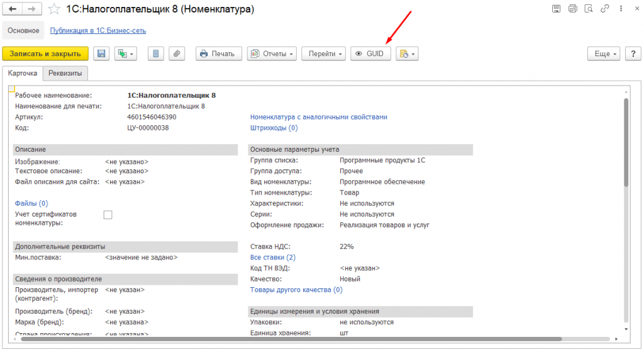Click the Программное обеспечение value
Viewport: 644px width, 352px height.
coord(382,182)
